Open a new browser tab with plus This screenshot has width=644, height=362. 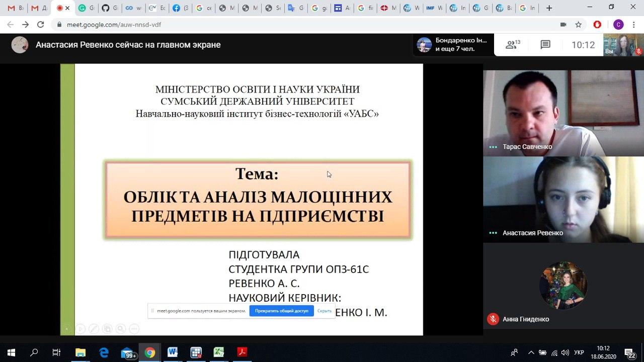click(549, 8)
